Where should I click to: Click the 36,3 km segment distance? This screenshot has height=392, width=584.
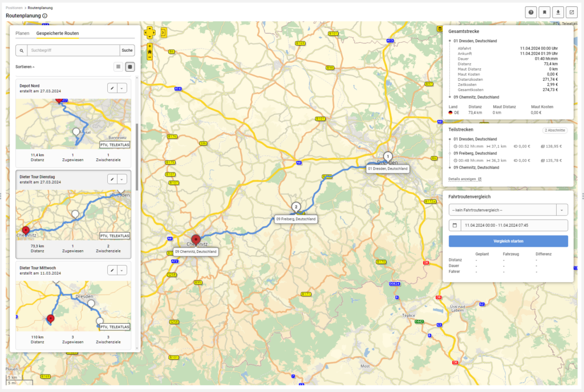(x=499, y=161)
